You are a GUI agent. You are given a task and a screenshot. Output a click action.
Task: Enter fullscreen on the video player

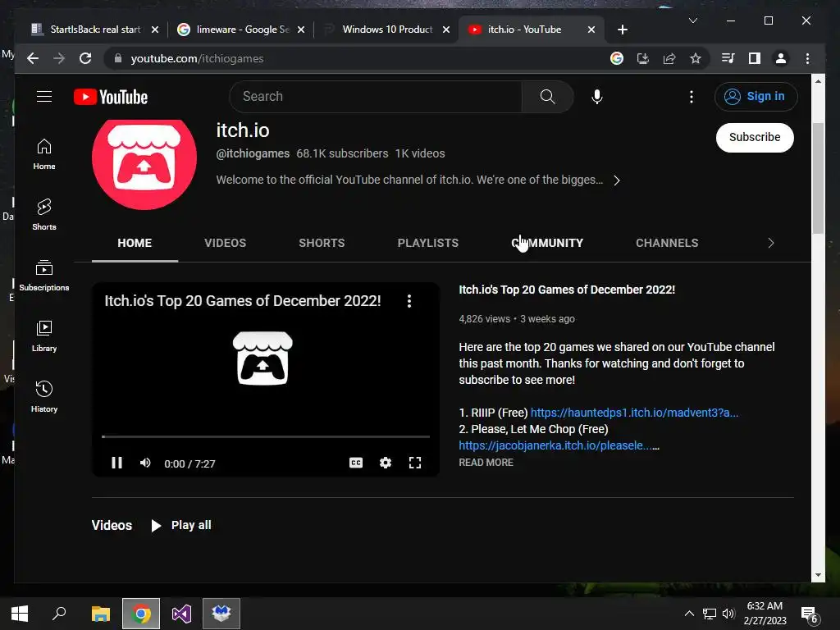coord(414,463)
